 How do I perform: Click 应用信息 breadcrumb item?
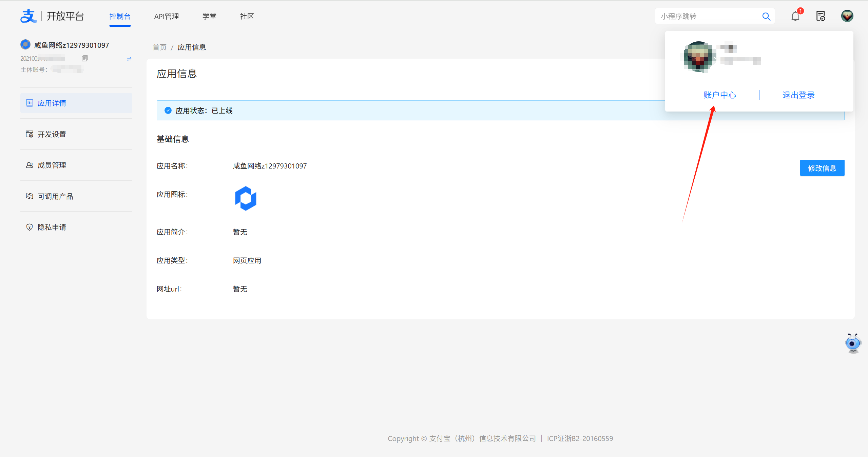tap(192, 47)
